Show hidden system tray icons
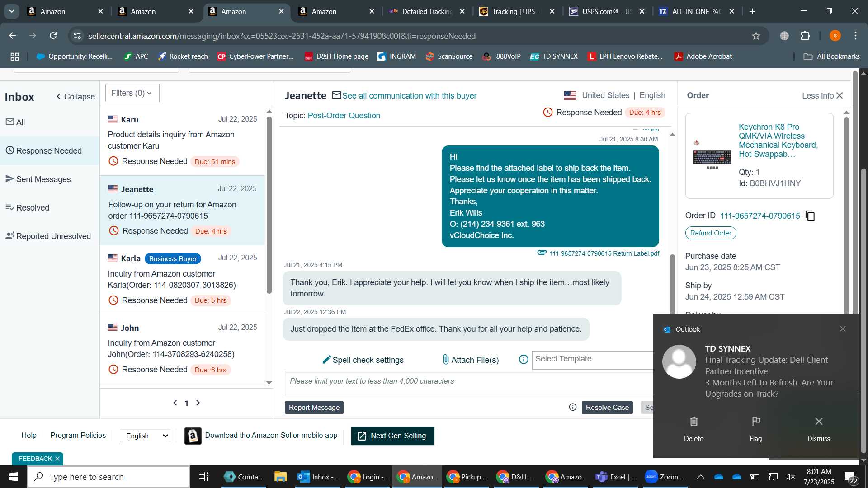This screenshot has height=488, width=868. pyautogui.click(x=700, y=477)
